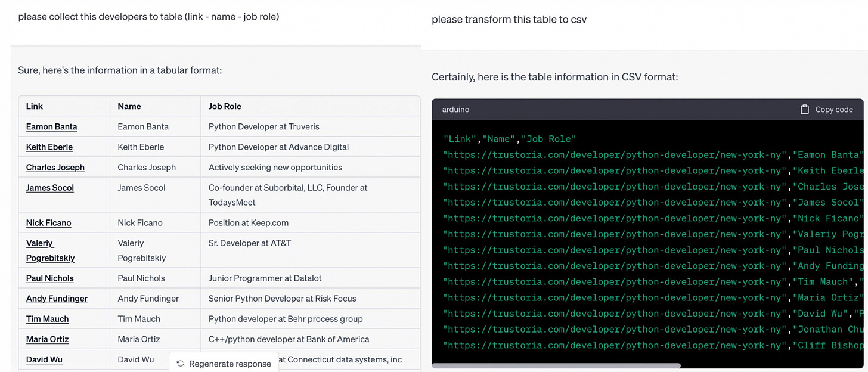Click the CSV code line containing "Nick Ficano"

click(653, 218)
